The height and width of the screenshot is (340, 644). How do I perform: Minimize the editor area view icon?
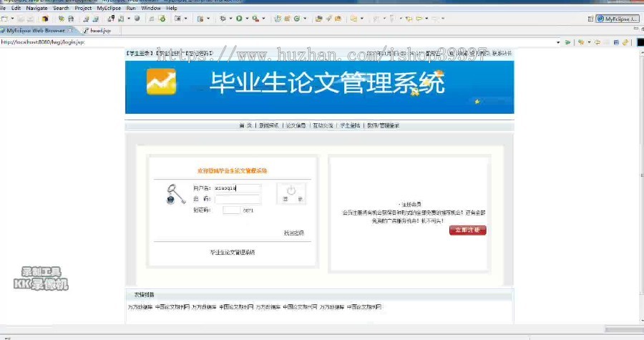pos(636,29)
